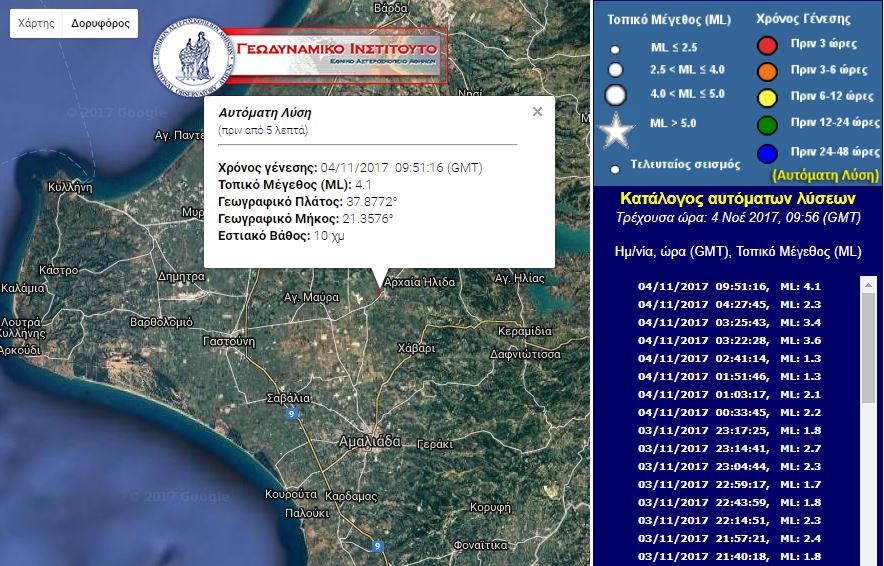Click the green Πριν 12-24 ώρες circle
The image size is (884, 566).
[767, 124]
